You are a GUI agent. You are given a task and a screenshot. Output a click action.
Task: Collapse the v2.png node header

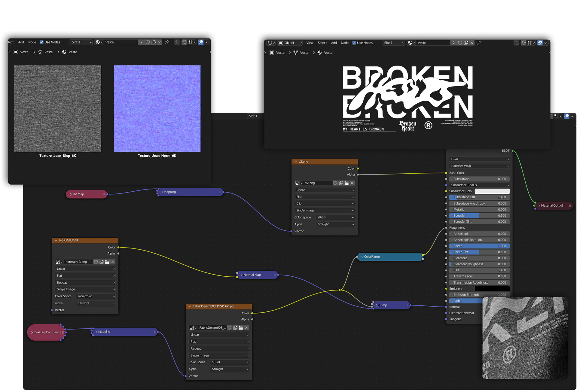click(x=295, y=162)
